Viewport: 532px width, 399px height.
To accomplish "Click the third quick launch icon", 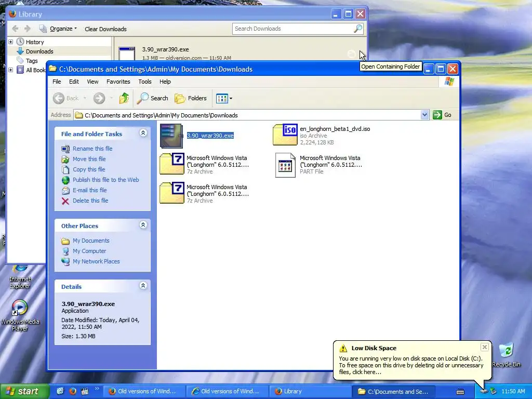I will (85, 391).
